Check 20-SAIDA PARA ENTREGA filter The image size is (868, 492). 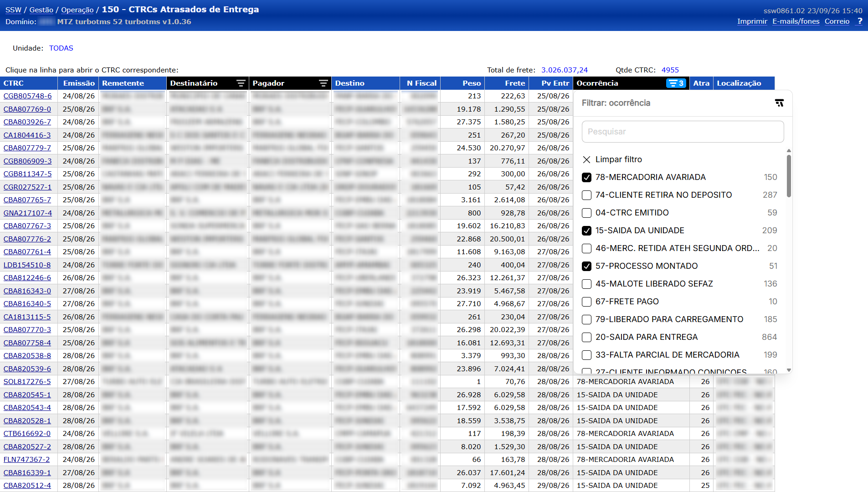(x=586, y=337)
